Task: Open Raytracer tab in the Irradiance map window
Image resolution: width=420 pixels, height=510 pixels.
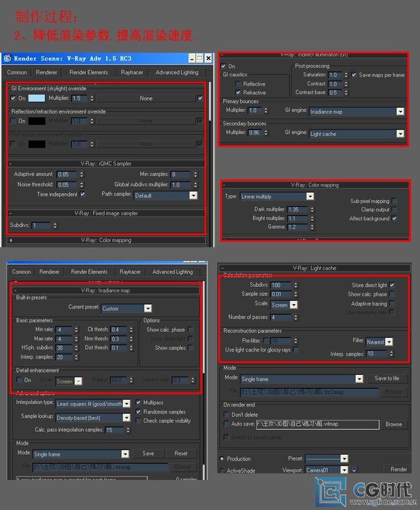Action: (130, 272)
